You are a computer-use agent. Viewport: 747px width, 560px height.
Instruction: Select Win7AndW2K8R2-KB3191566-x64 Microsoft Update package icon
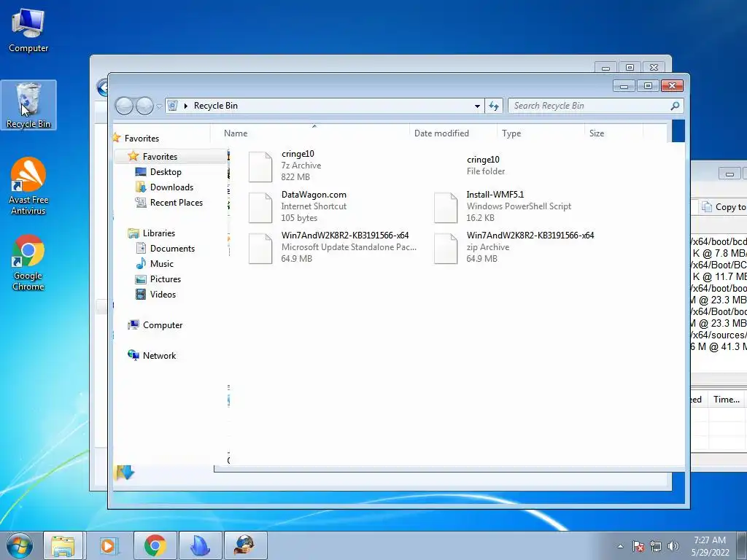(260, 248)
